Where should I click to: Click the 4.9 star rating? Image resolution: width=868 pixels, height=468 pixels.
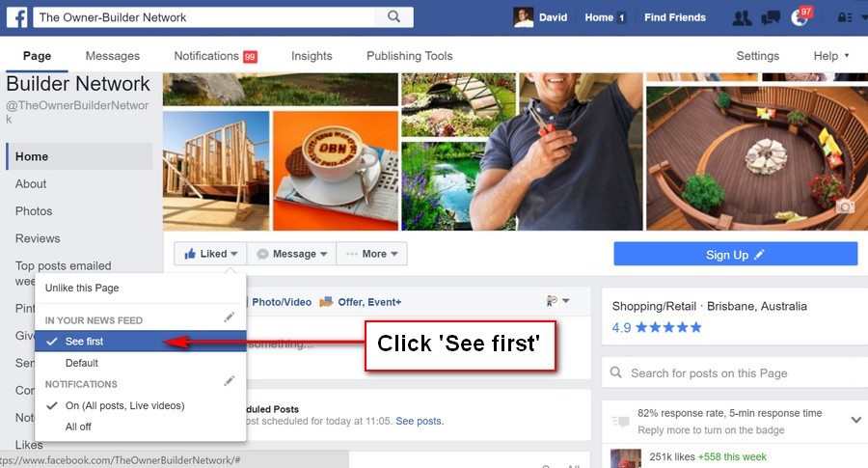(657, 327)
